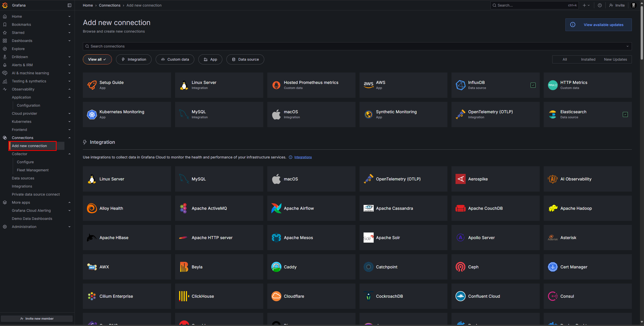Open the CockroachDB integration card
This screenshot has width=644, height=326.
tap(403, 296)
